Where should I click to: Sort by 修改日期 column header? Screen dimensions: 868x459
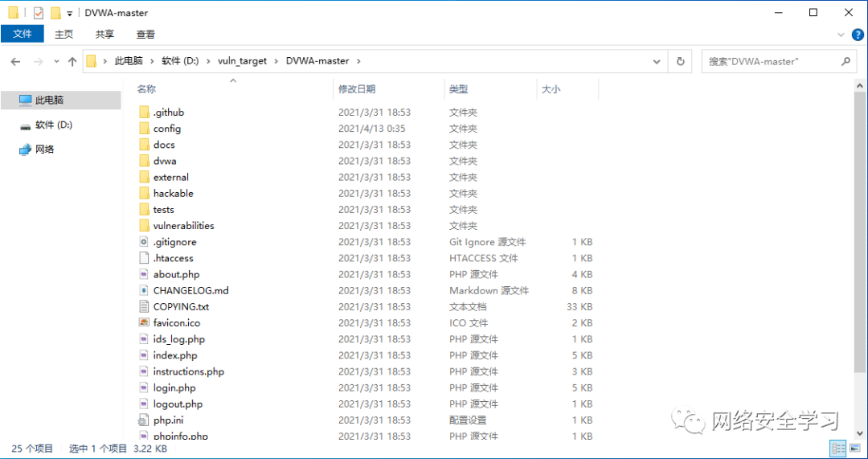[389, 89]
